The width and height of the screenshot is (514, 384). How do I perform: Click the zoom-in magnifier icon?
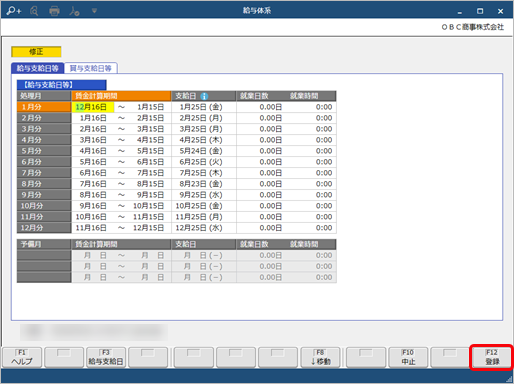click(14, 11)
